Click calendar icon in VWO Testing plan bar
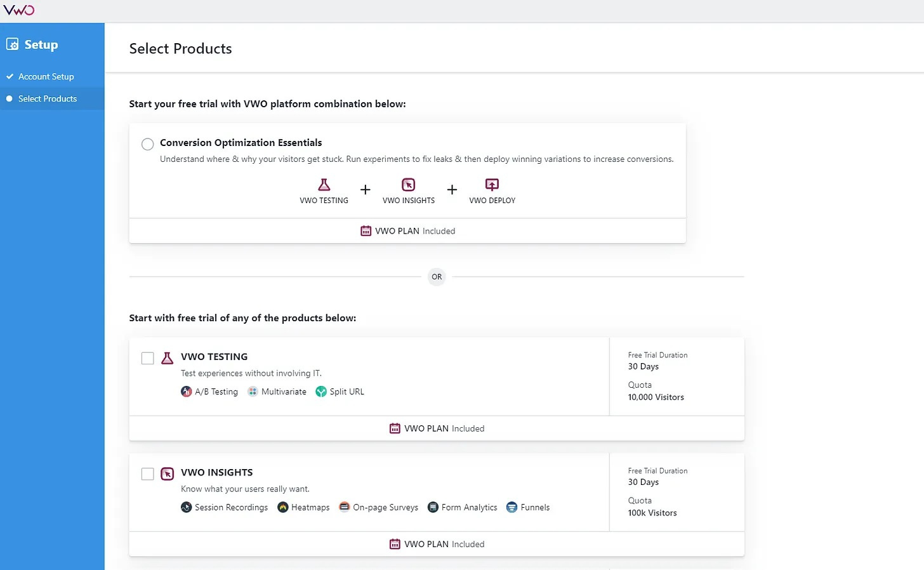Screen dimensions: 924x570 coord(395,428)
